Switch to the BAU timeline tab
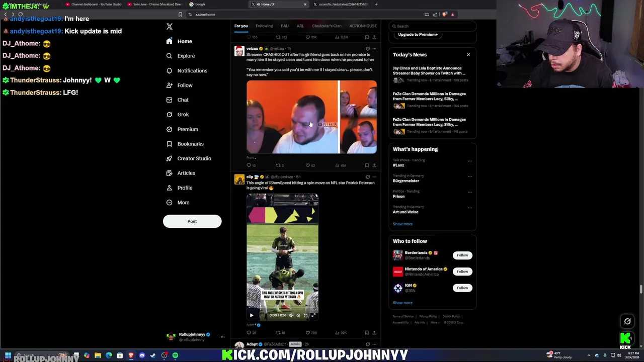Screen dimensions: 644x362 pyautogui.click(x=285, y=26)
